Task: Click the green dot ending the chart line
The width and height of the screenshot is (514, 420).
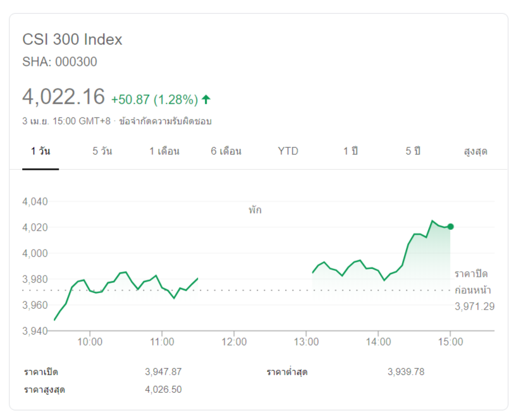Action: tap(450, 227)
